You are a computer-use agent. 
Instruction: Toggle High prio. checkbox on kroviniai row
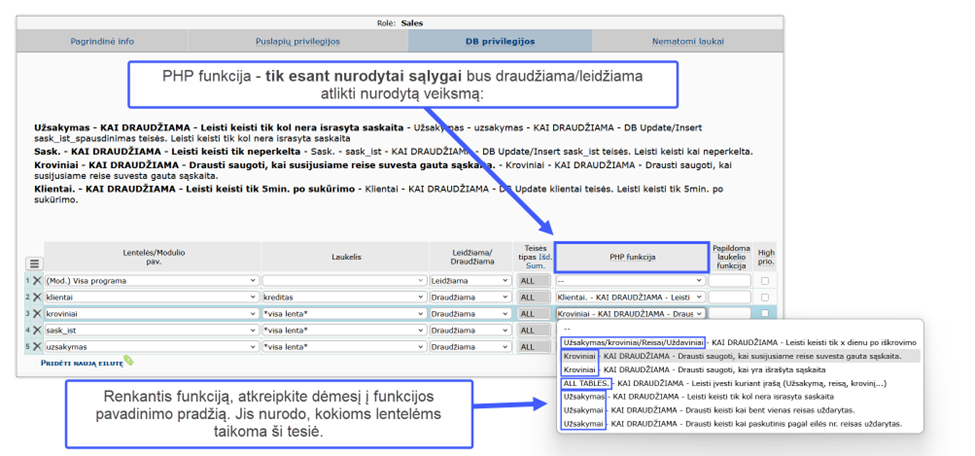765,314
